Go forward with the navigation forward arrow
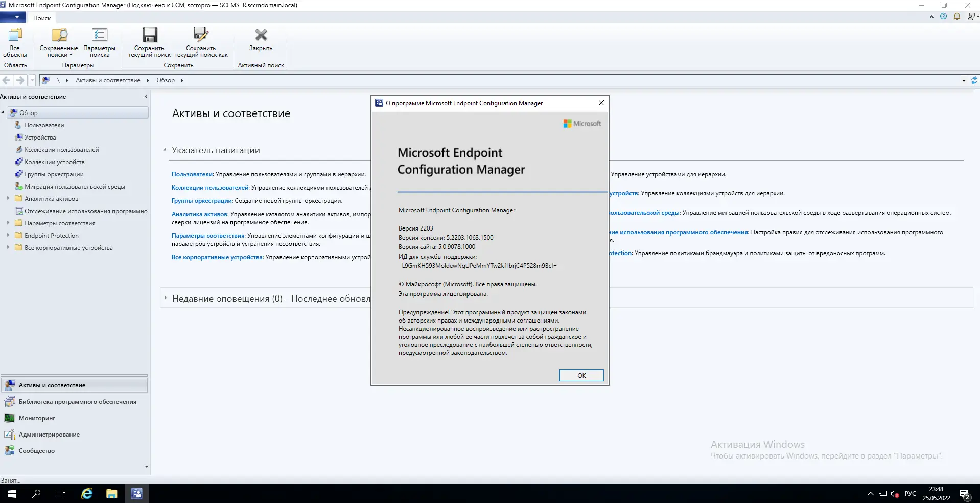Viewport: 980px width, 503px height. [x=20, y=80]
